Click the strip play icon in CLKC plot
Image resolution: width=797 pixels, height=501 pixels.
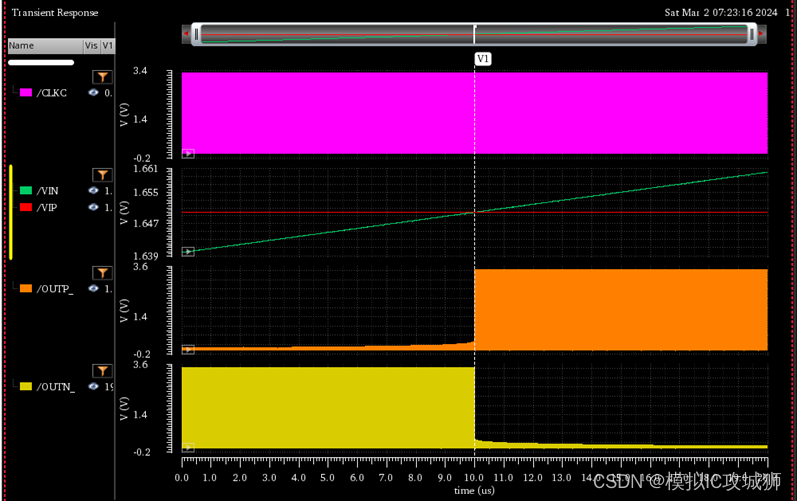[x=188, y=153]
